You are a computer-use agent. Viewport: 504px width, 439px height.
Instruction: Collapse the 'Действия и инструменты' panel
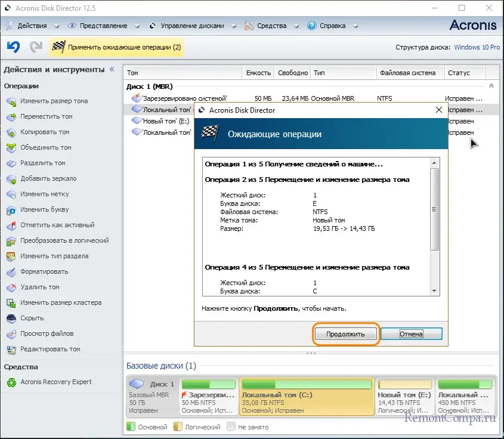coord(112,70)
